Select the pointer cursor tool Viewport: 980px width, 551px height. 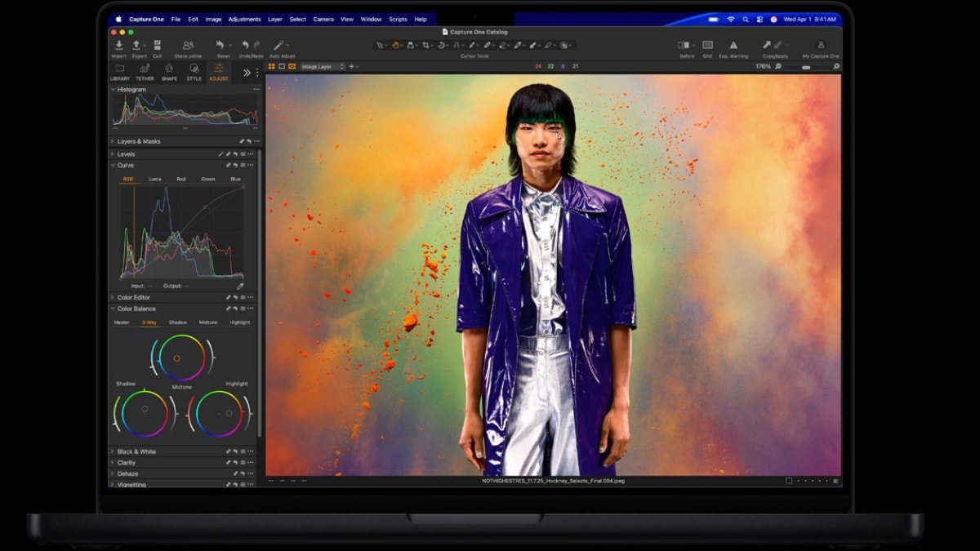(x=380, y=45)
